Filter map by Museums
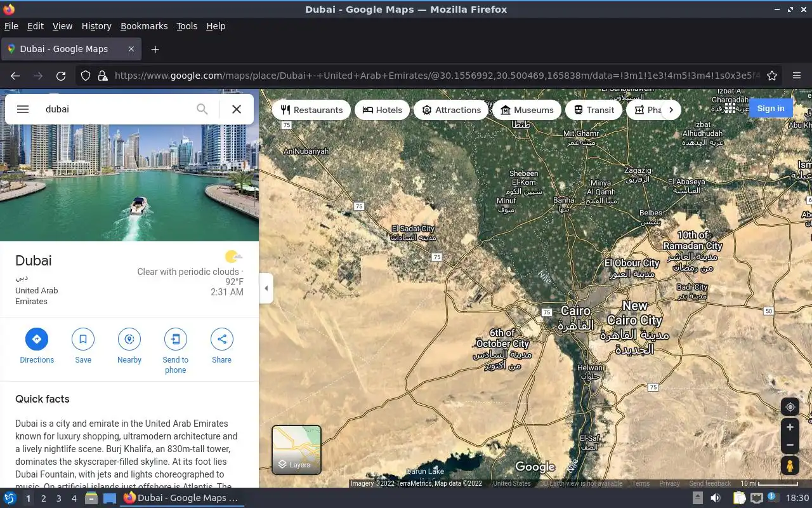Screen dimensions: 812x508 [527, 110]
